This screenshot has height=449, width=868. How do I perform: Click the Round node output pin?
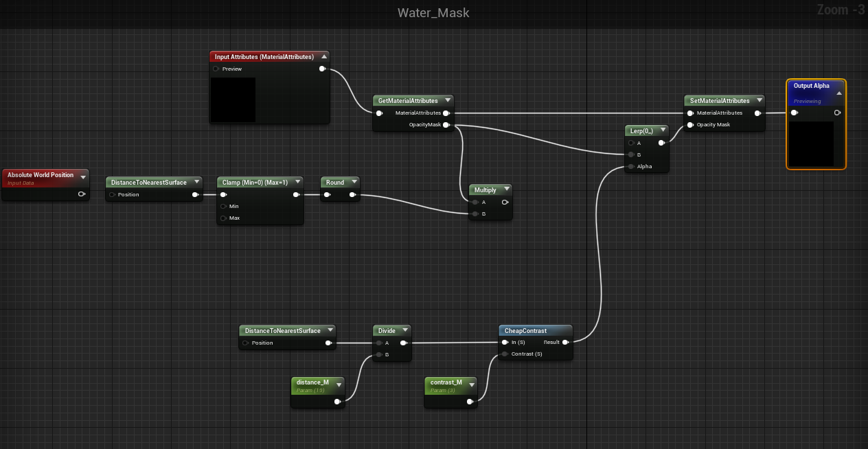pyautogui.click(x=352, y=194)
